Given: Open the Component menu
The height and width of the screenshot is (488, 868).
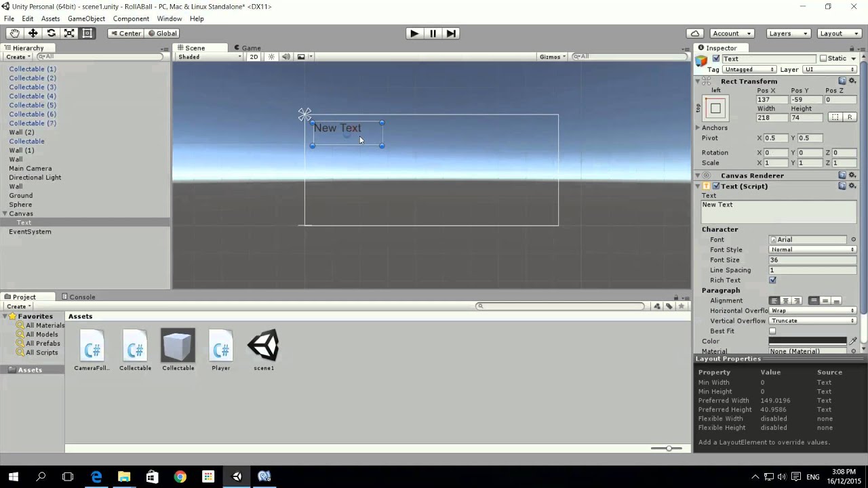Looking at the screenshot, I should pos(131,19).
